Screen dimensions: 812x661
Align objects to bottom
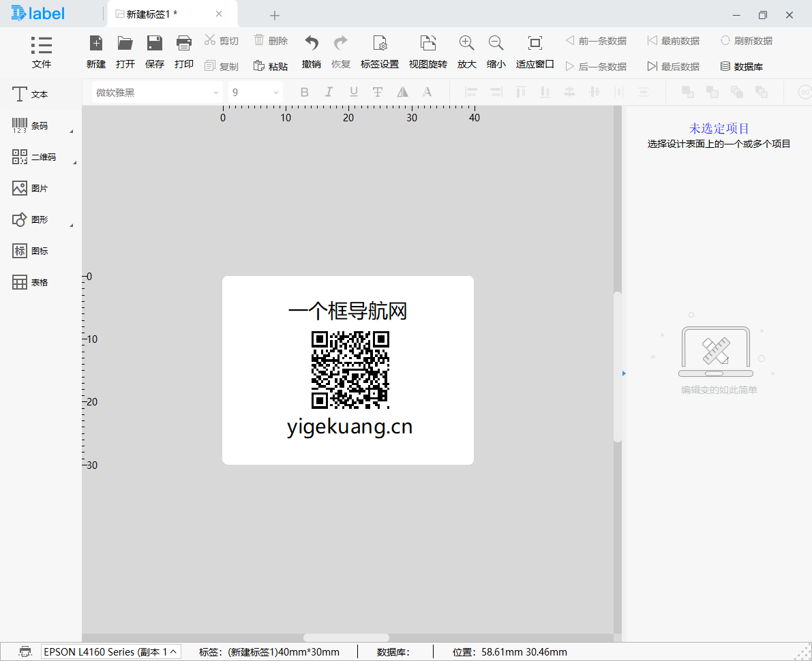(545, 92)
